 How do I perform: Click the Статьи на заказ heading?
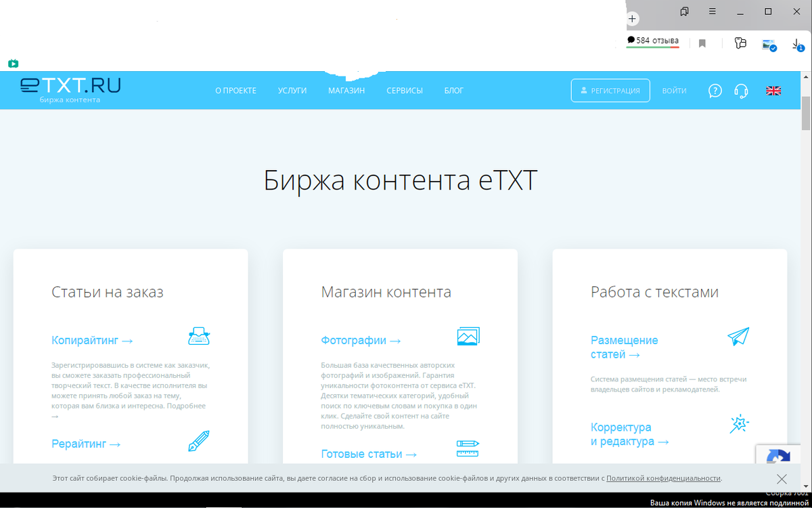click(108, 292)
